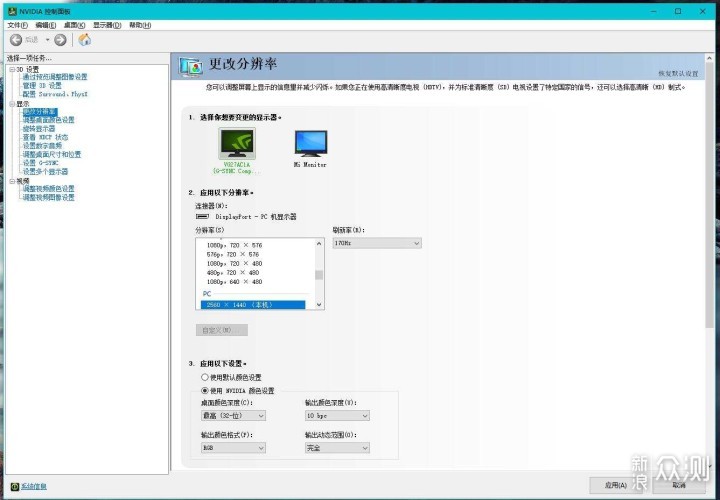The image size is (720, 500).
Task: Click the 自定义 button
Action: point(222,330)
